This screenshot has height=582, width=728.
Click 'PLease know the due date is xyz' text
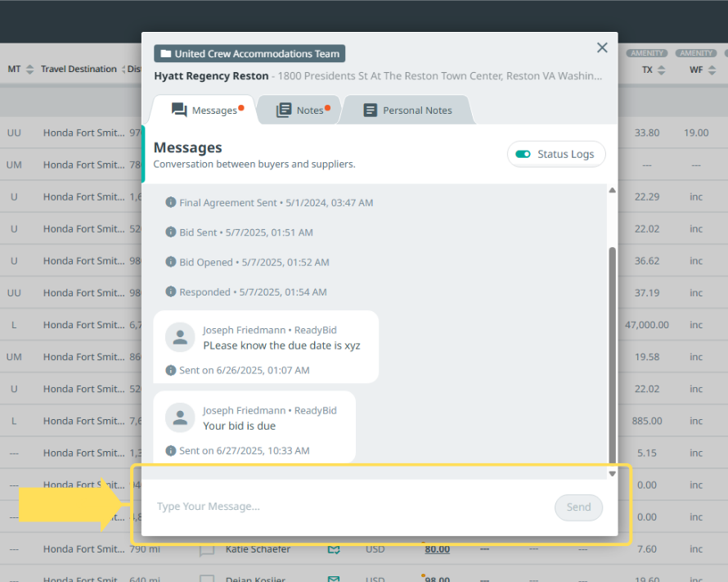[281, 345]
